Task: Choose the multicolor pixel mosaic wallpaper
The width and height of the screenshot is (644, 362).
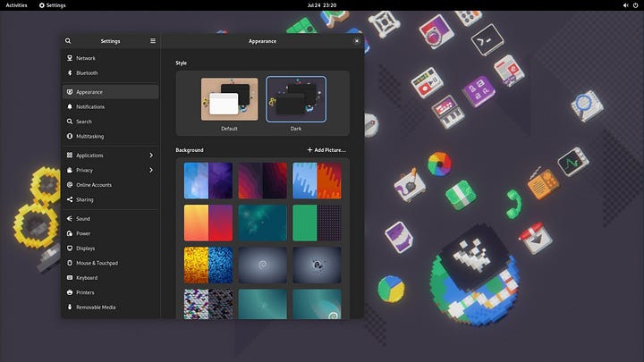Action: pos(208,304)
